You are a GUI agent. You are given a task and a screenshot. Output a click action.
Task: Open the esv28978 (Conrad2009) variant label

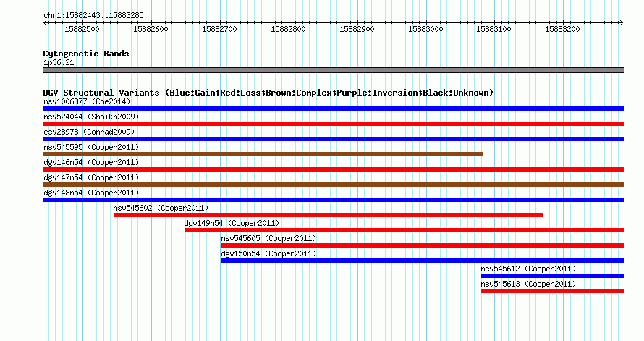point(89,132)
